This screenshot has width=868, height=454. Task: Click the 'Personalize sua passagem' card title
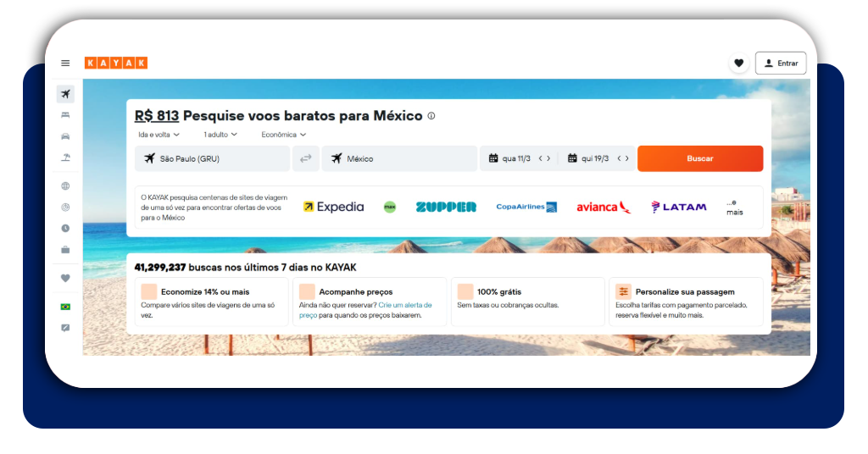(685, 292)
